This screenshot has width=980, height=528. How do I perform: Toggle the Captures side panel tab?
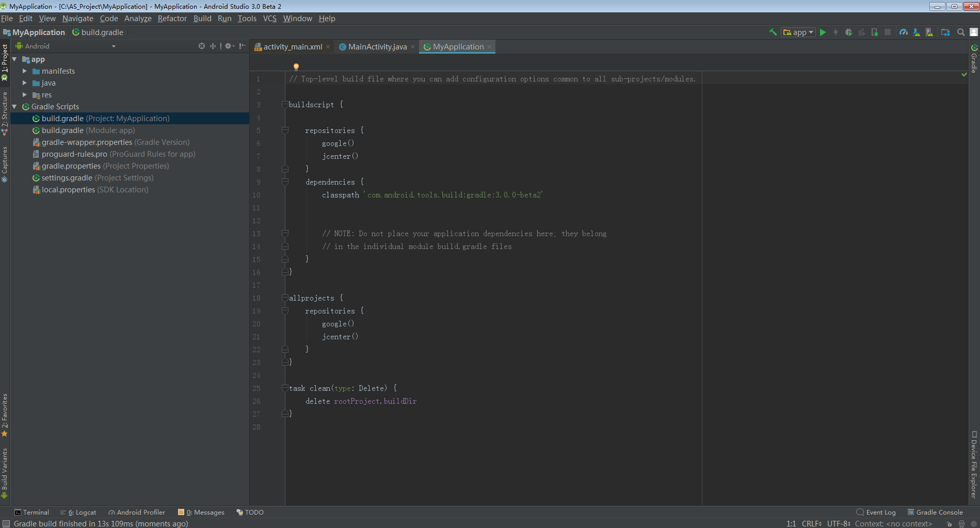[5, 164]
